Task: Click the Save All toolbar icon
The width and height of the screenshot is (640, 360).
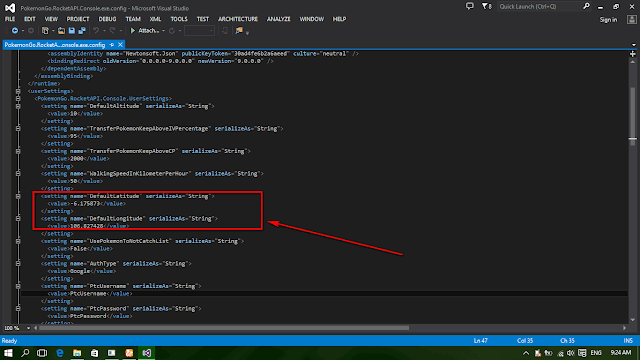Action: (x=82, y=31)
